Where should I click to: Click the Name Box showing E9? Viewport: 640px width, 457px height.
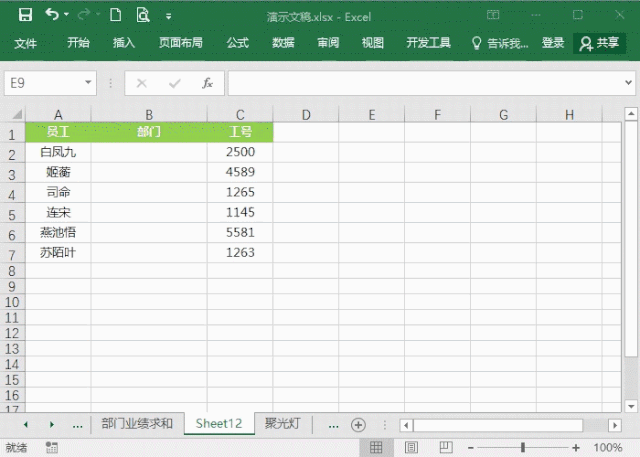[44, 83]
